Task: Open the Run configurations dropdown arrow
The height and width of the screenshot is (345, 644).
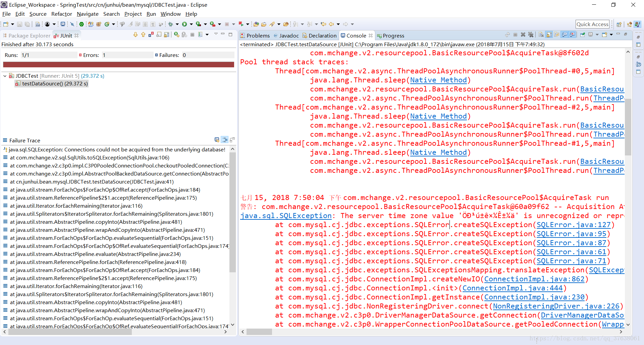Action: coord(191,24)
